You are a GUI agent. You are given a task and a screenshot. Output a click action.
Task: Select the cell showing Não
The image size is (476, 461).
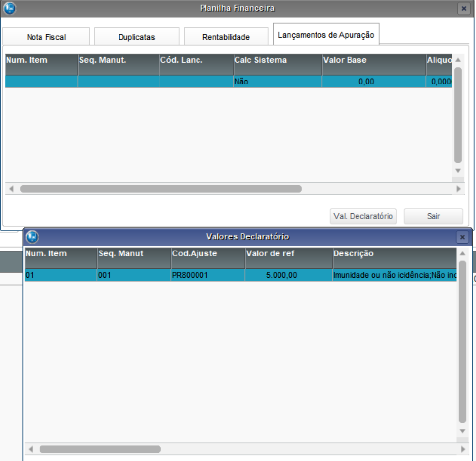278,82
